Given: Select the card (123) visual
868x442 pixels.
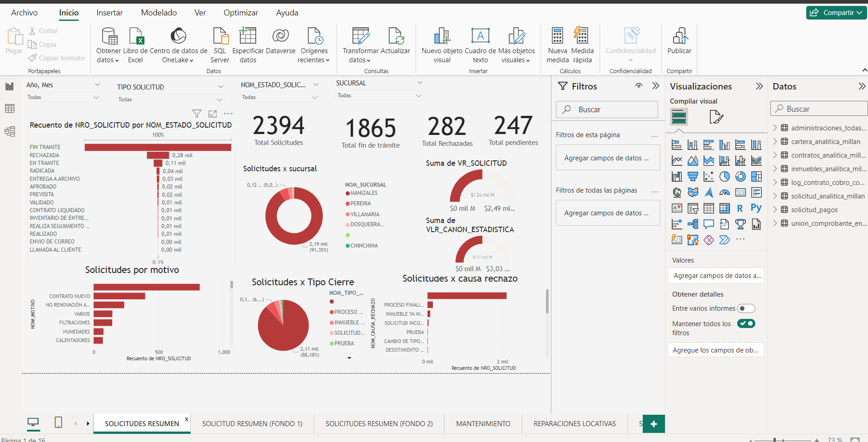Looking at the screenshot, I should pos(740,193).
